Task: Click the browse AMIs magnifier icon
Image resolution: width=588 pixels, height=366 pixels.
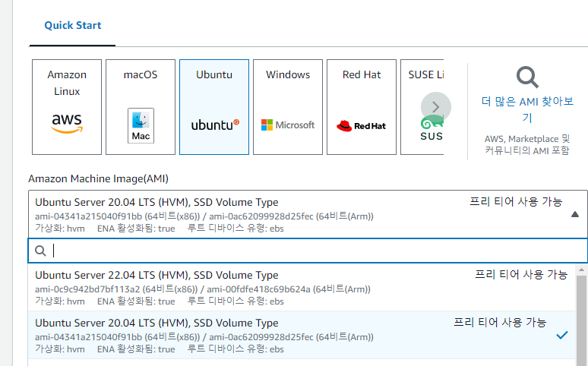Action: point(527,77)
